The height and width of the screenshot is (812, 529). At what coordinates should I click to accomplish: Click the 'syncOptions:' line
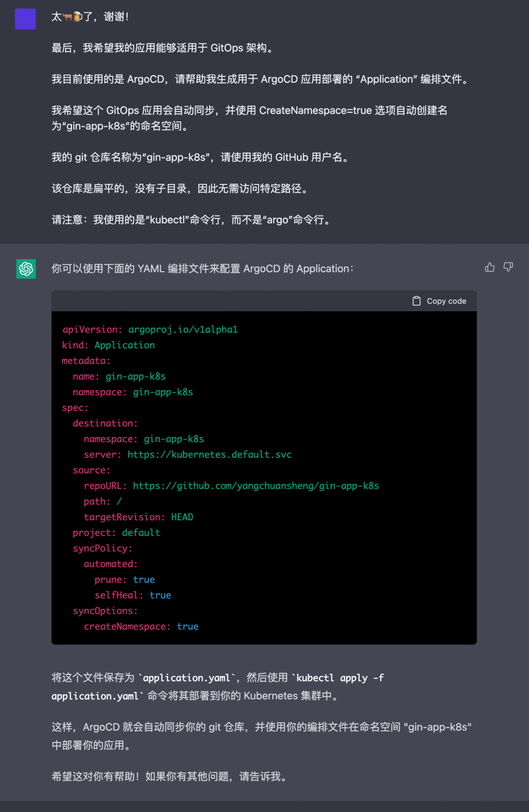click(105, 611)
